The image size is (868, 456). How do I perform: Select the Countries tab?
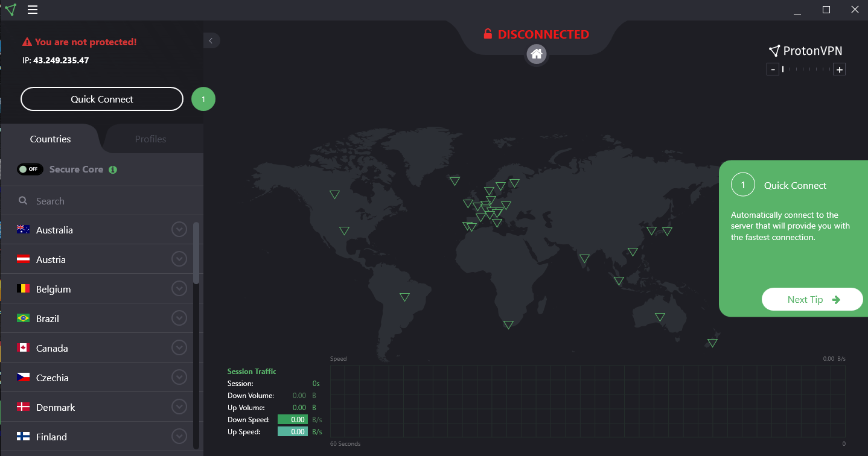[50, 138]
